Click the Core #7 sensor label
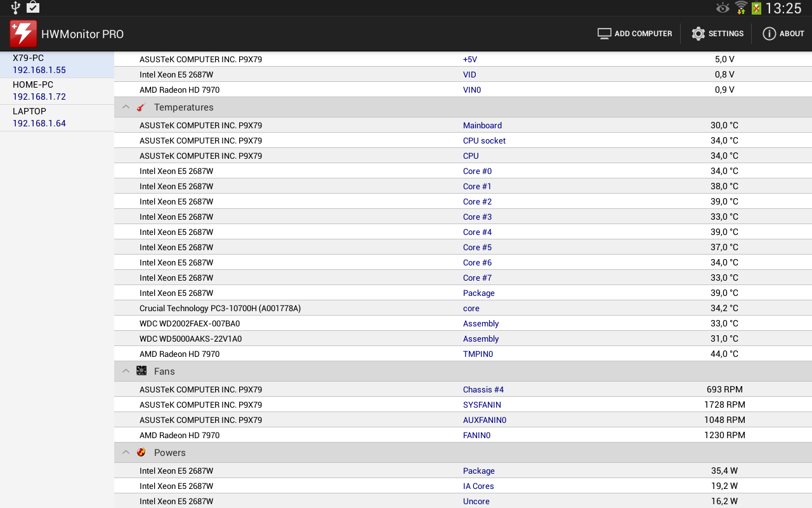This screenshot has width=812, height=508. click(477, 277)
